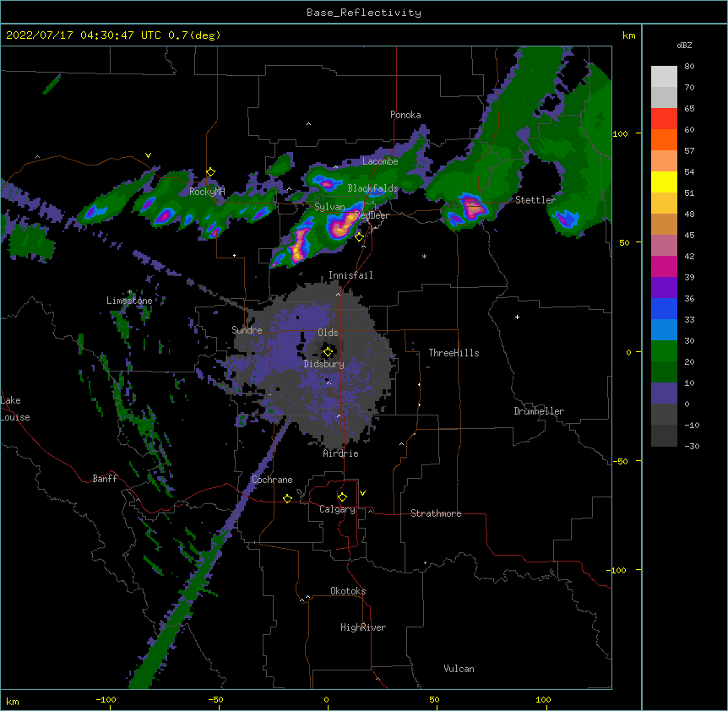Click the Limestone map label
This screenshot has height=711, width=728.
point(129,301)
